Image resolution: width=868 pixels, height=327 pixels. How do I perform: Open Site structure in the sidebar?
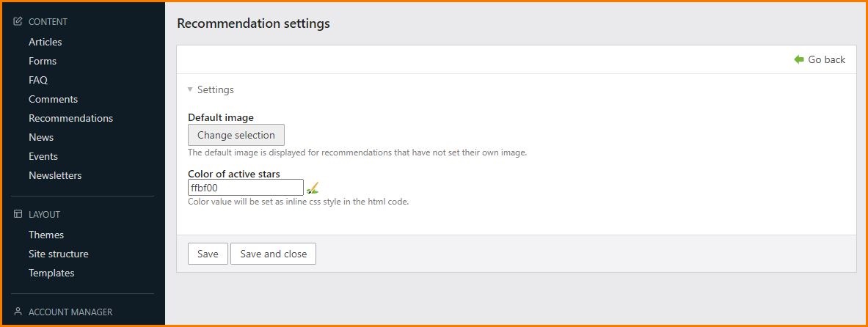point(59,254)
